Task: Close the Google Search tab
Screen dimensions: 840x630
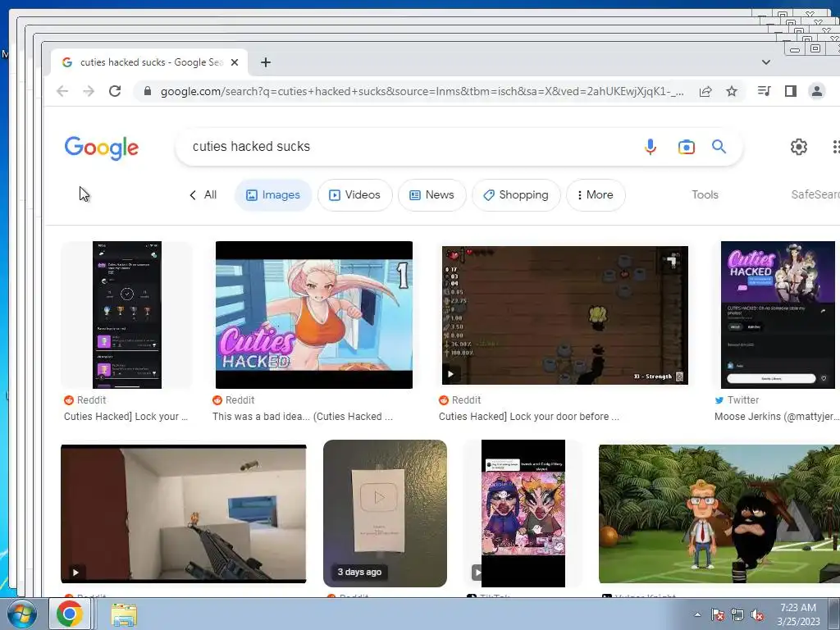Action: tap(234, 62)
